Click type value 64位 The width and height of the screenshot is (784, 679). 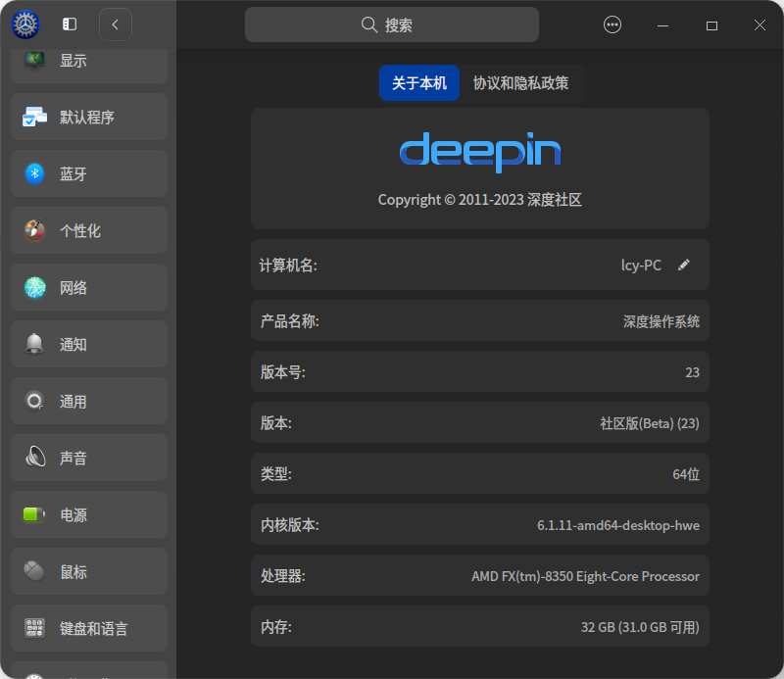pos(686,474)
